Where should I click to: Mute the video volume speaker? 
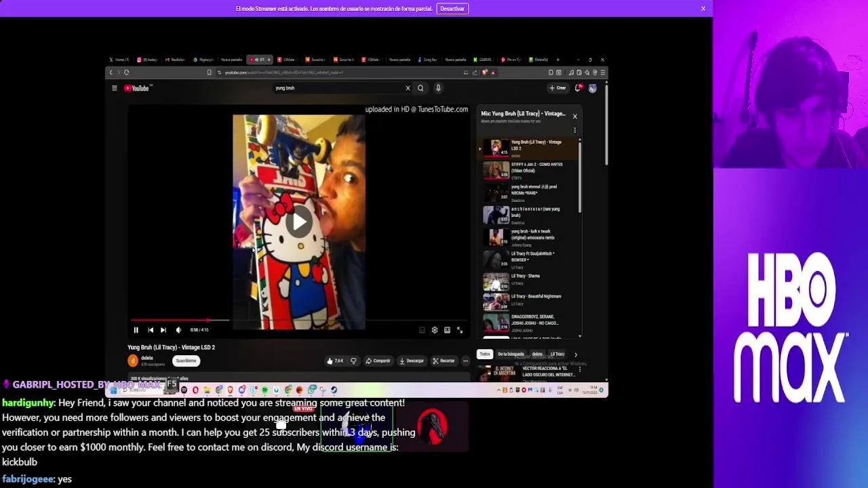coord(178,330)
